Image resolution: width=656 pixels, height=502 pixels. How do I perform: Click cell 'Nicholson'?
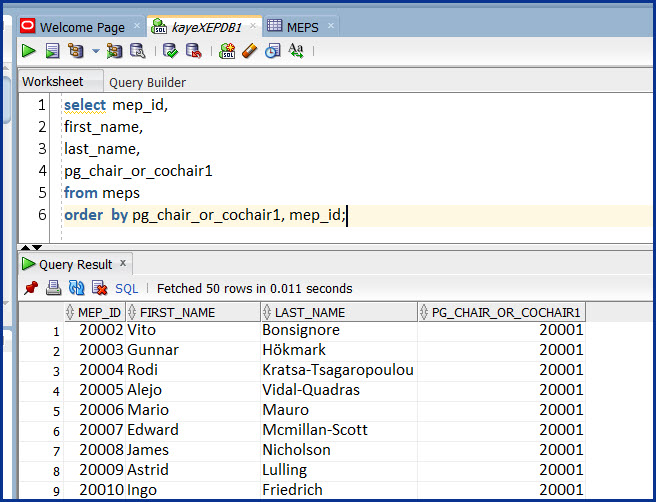click(339, 450)
